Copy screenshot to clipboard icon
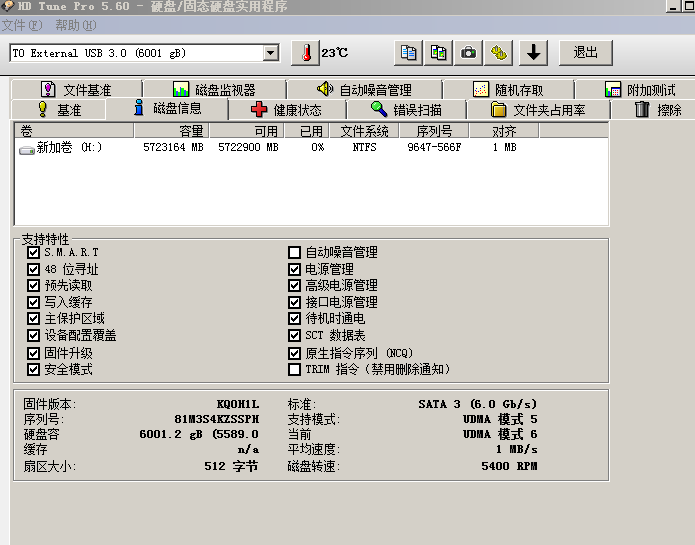Screen dimensions: 695x545 coord(438,53)
